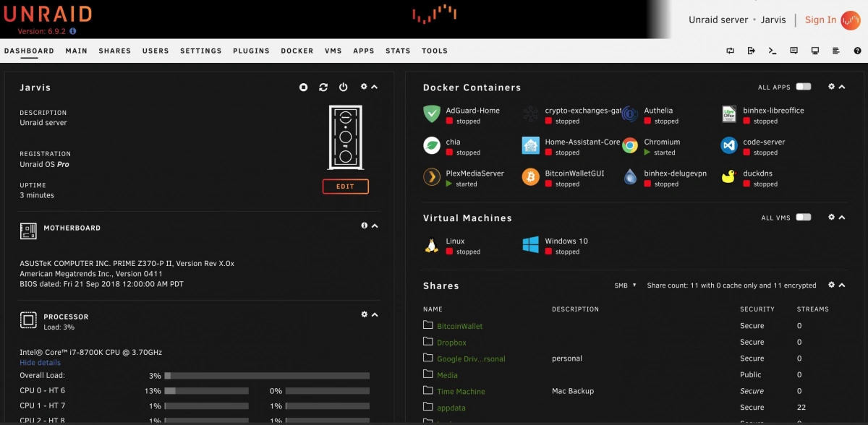
Task: Switch to the DOCKER tab
Action: (297, 51)
